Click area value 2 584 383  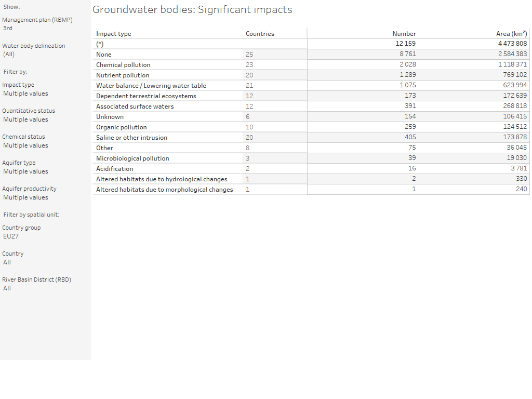[512, 54]
